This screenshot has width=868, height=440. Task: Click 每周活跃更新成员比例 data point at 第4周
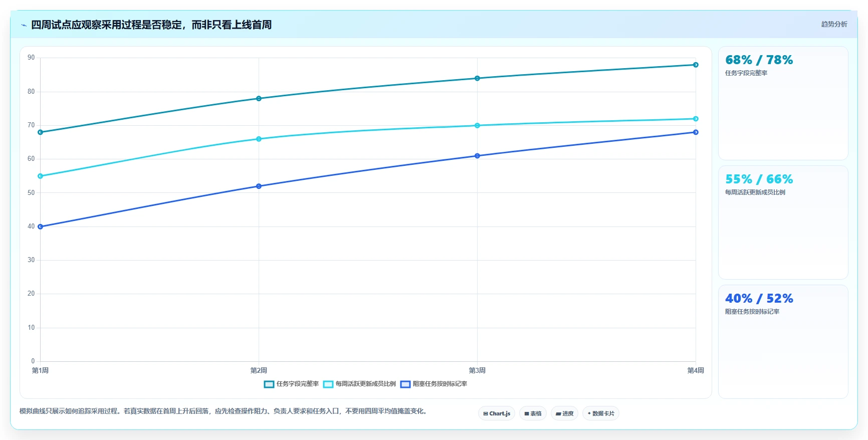[x=696, y=119]
